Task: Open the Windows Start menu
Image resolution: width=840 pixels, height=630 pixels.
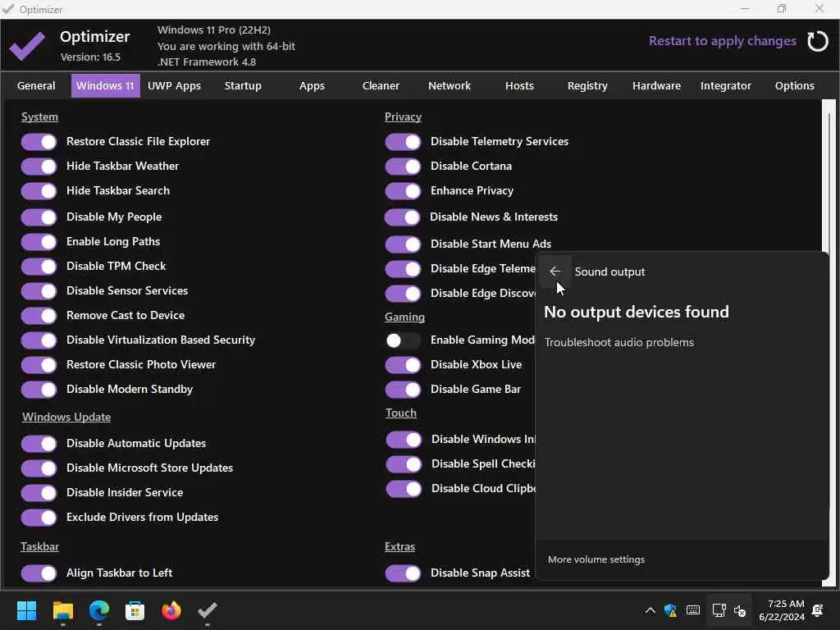Action: click(x=26, y=610)
